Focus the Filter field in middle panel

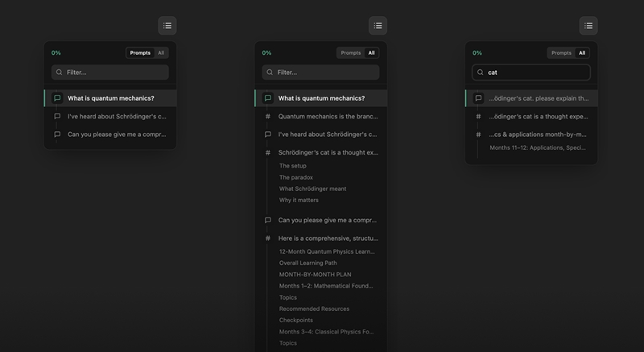click(x=320, y=72)
